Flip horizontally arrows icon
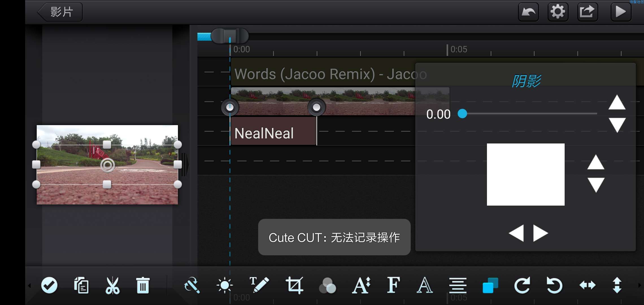 pyautogui.click(x=588, y=285)
